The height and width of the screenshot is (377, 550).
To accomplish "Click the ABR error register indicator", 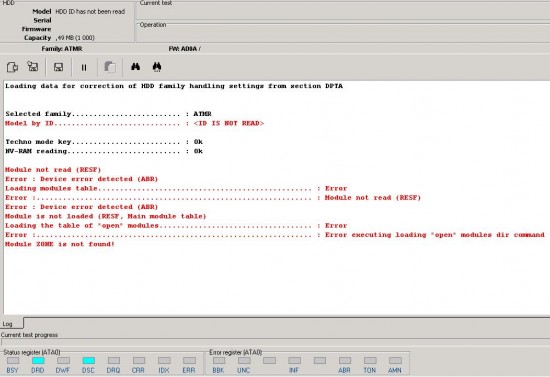I will coord(345,361).
